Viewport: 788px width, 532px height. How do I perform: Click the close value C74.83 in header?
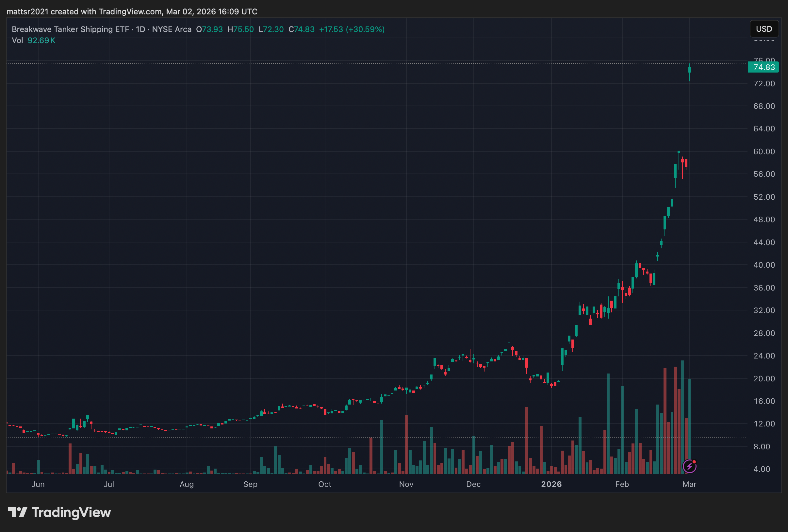301,29
